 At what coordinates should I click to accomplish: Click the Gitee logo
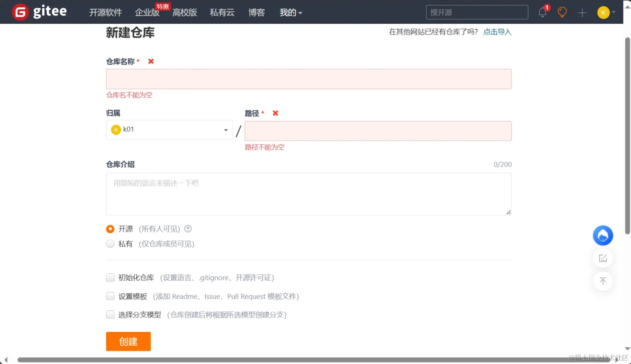tap(39, 11)
